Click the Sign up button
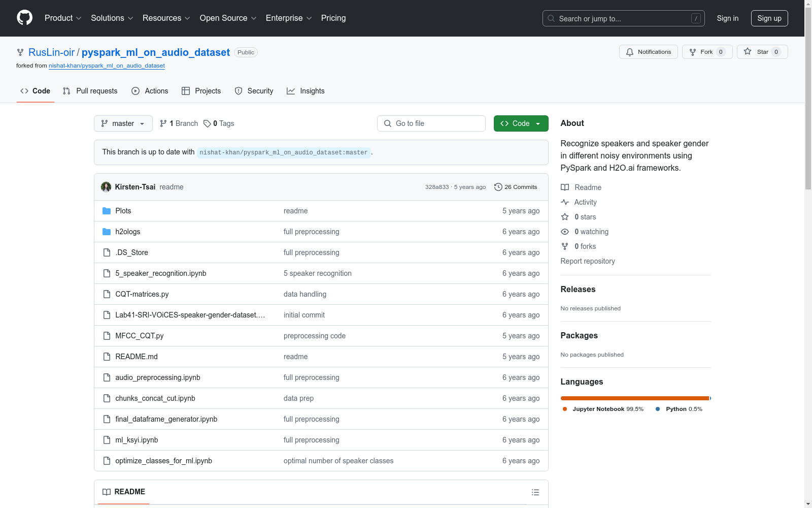The height and width of the screenshot is (508, 812). (x=769, y=18)
